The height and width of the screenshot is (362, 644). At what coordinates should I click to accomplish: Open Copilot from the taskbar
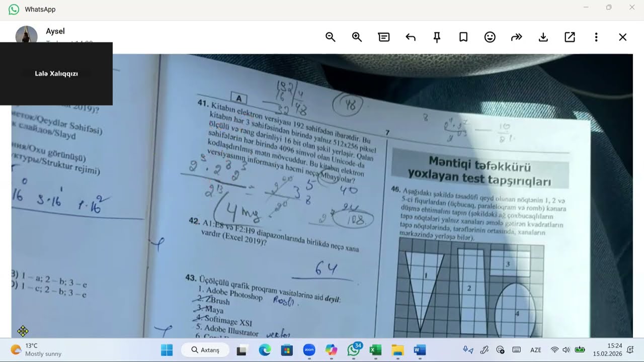click(x=331, y=350)
